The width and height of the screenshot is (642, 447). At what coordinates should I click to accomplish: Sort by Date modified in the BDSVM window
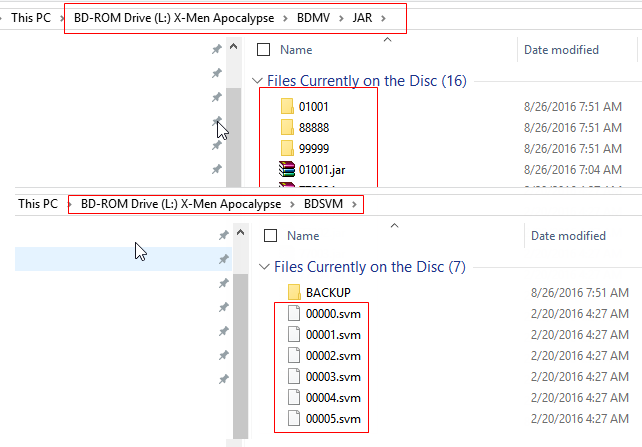568,235
